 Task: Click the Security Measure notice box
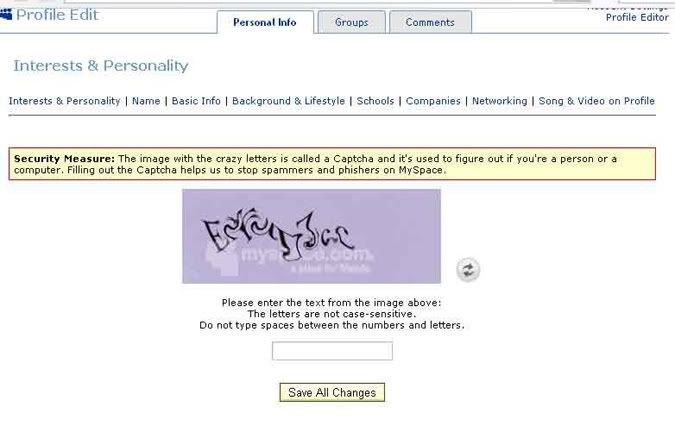point(332,164)
